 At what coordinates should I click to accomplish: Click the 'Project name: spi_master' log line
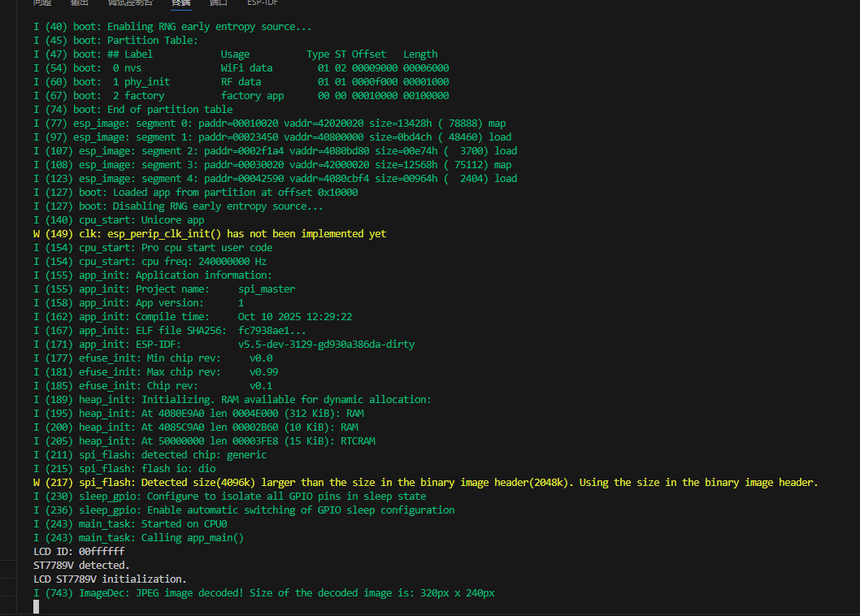point(164,288)
